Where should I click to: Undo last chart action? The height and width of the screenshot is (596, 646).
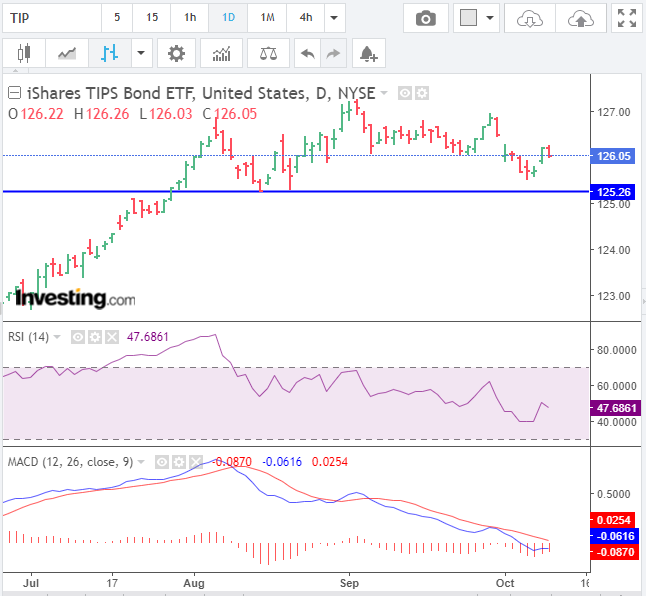click(x=307, y=53)
